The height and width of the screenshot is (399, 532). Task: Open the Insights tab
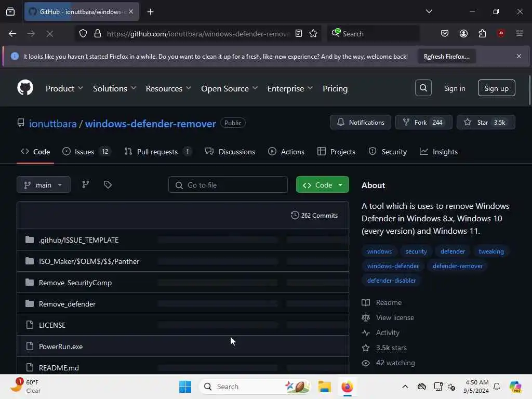point(438,152)
